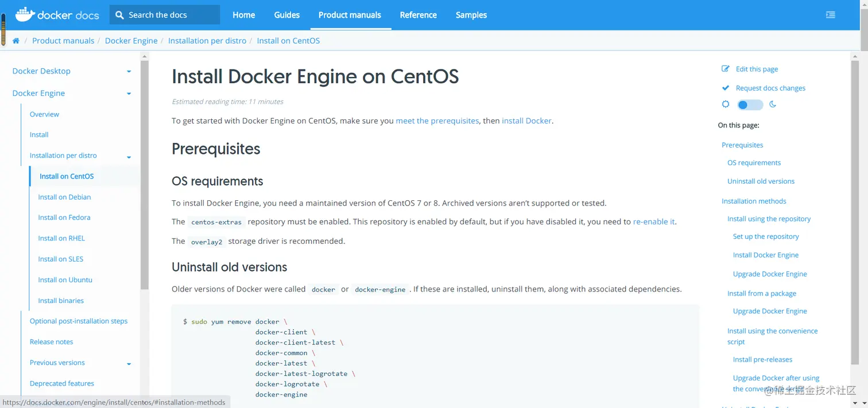This screenshot has width=868, height=408.
Task: Click the 'meet the prerequisites' link
Action: pos(437,121)
